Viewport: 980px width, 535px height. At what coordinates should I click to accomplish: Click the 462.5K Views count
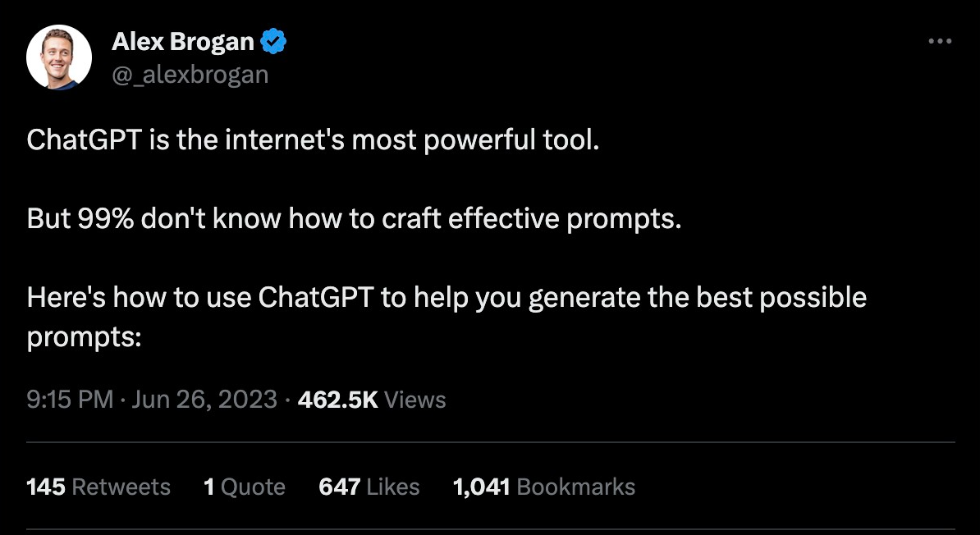tap(372, 400)
